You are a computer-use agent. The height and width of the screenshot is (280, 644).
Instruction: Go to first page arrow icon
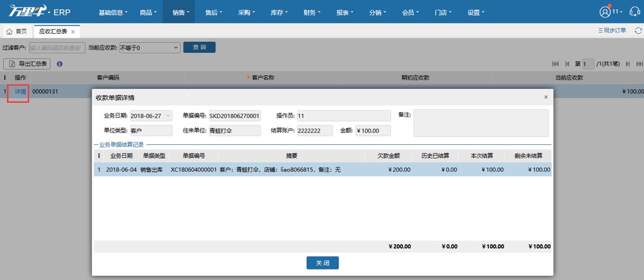555,64
